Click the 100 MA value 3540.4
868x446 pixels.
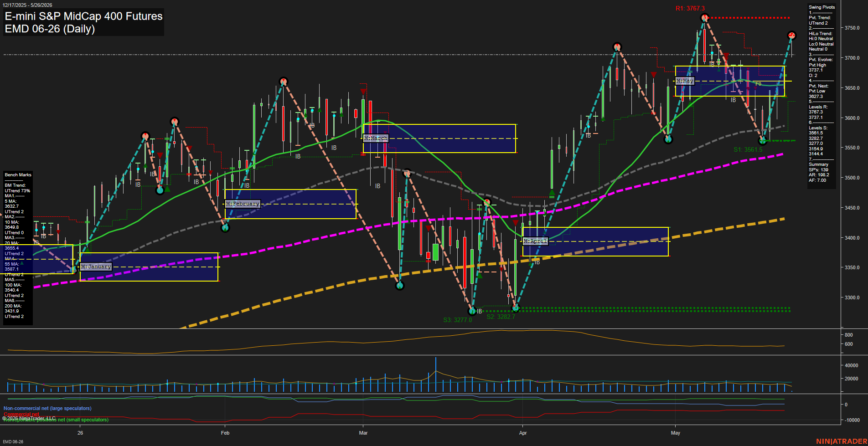click(12, 290)
